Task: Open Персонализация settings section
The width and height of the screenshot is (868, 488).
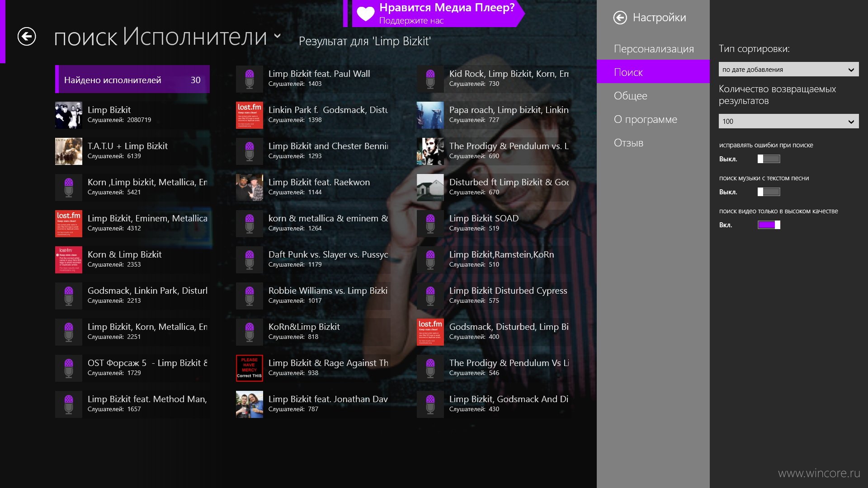Action: [653, 49]
